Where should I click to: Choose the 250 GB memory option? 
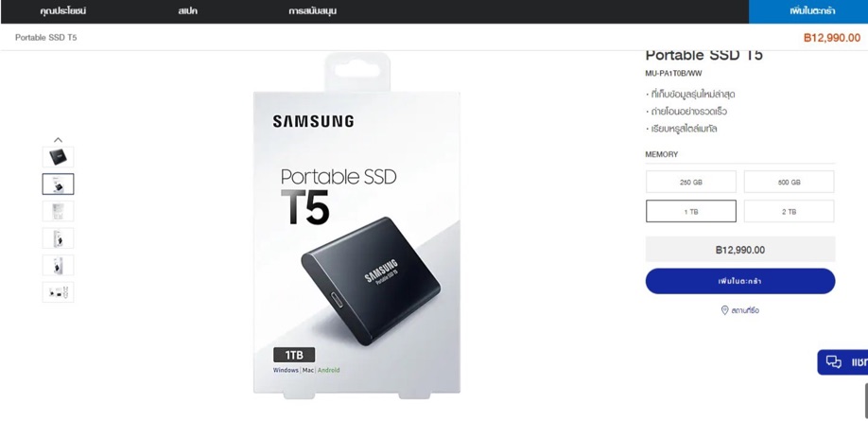pyautogui.click(x=691, y=182)
